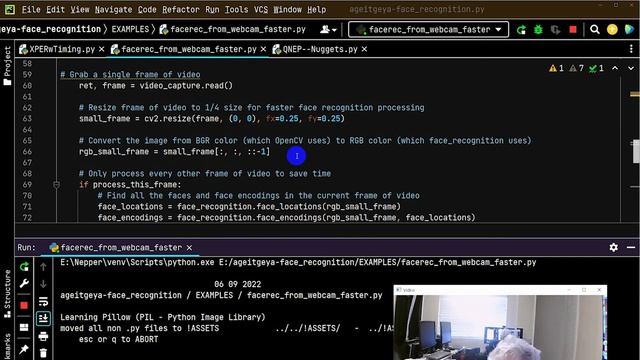
Task: Print the console output
Action: (x=43, y=336)
